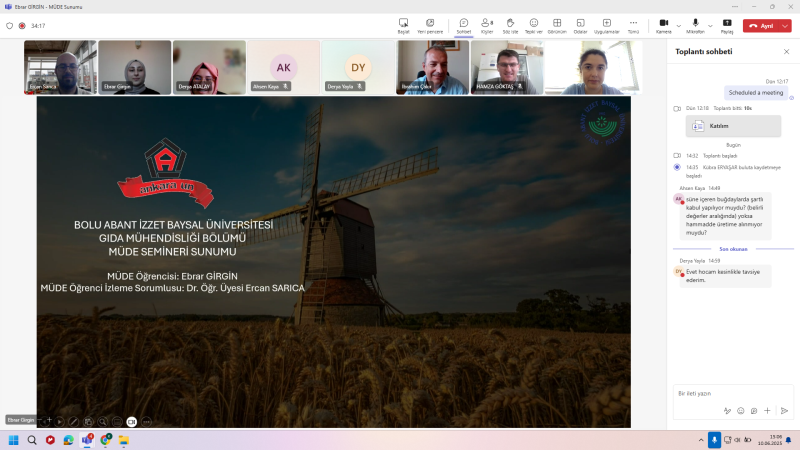Click the recording indicator icon
The height and width of the screenshot is (450, 800).
tap(22, 26)
